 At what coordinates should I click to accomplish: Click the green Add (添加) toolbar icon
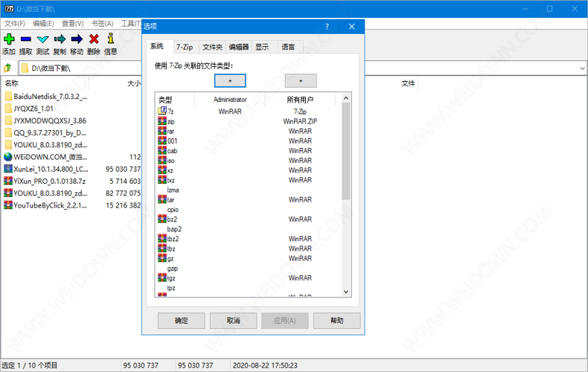[x=9, y=39]
